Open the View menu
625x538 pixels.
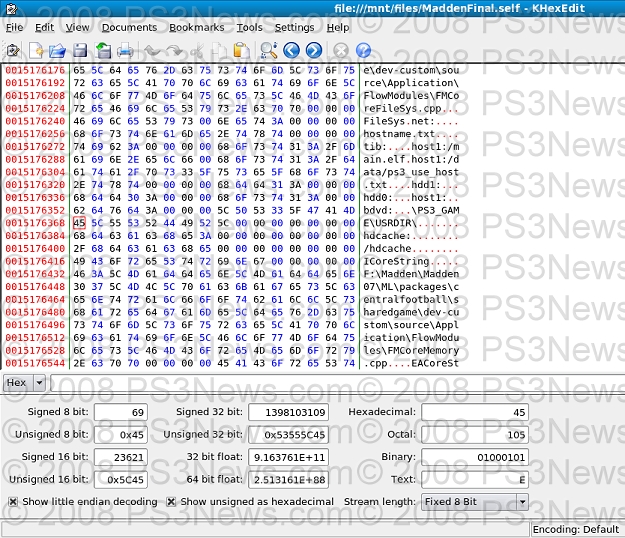pos(77,27)
